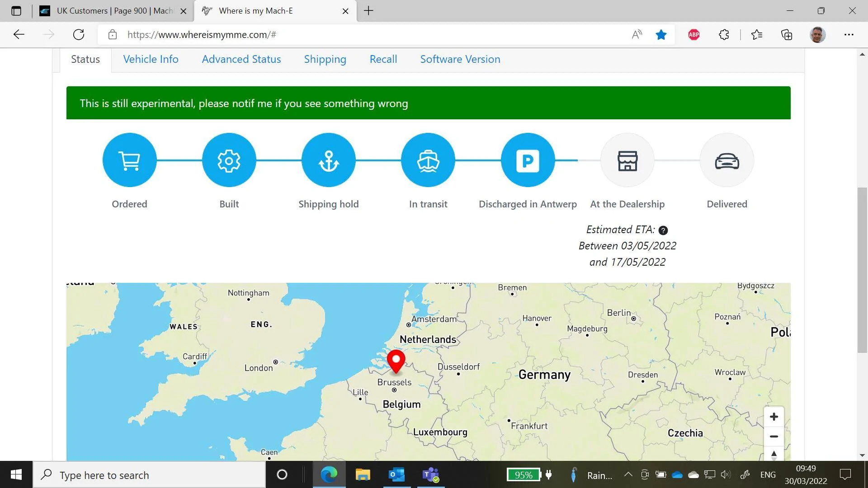Click the Delivered car icon
Viewport: 868px width, 488px height.
coord(727,160)
